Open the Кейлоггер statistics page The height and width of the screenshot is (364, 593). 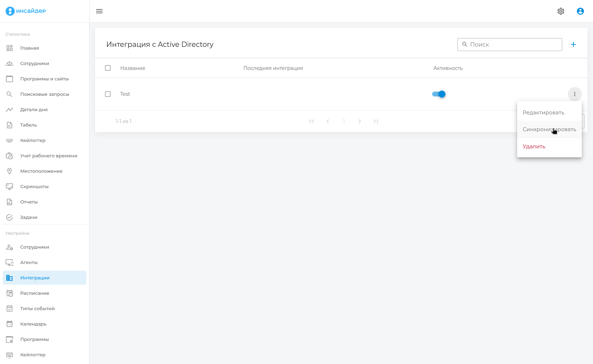tap(33, 140)
